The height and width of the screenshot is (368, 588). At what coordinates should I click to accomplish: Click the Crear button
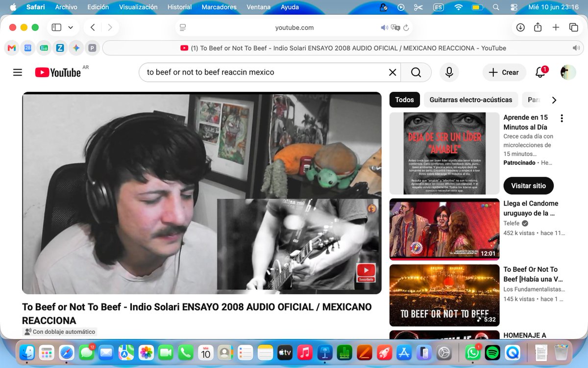tap(504, 73)
